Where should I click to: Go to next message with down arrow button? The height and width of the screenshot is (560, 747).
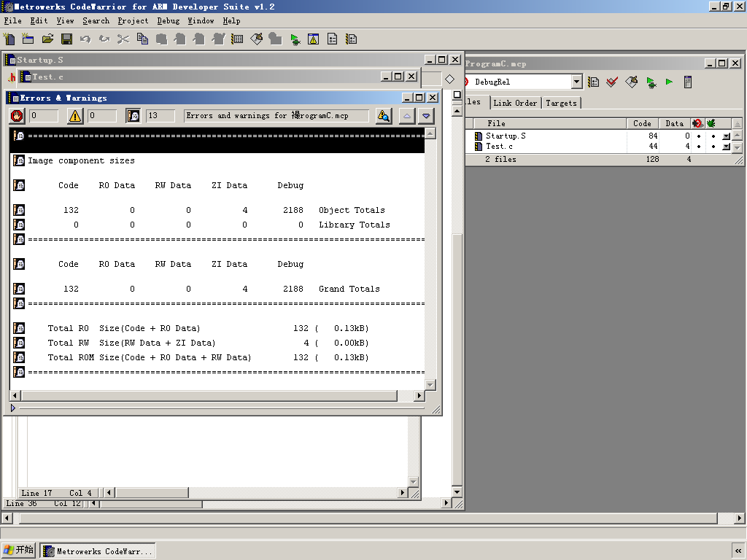(x=426, y=116)
